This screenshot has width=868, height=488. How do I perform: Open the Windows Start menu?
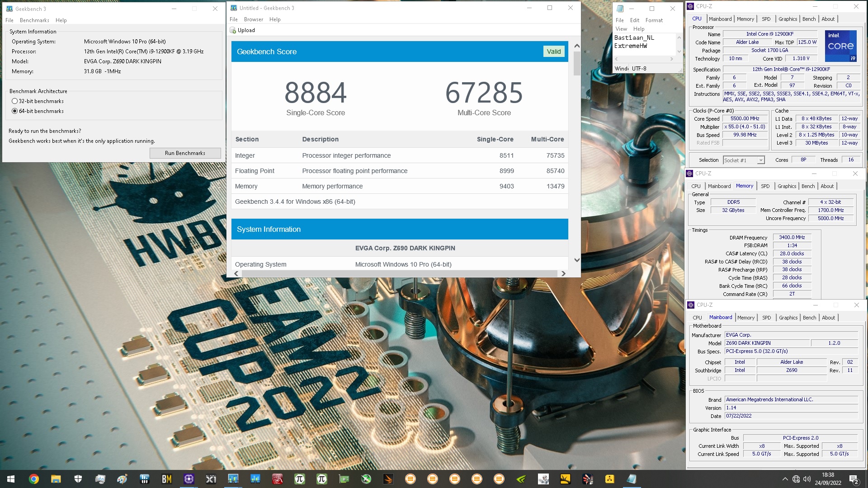[x=11, y=479]
